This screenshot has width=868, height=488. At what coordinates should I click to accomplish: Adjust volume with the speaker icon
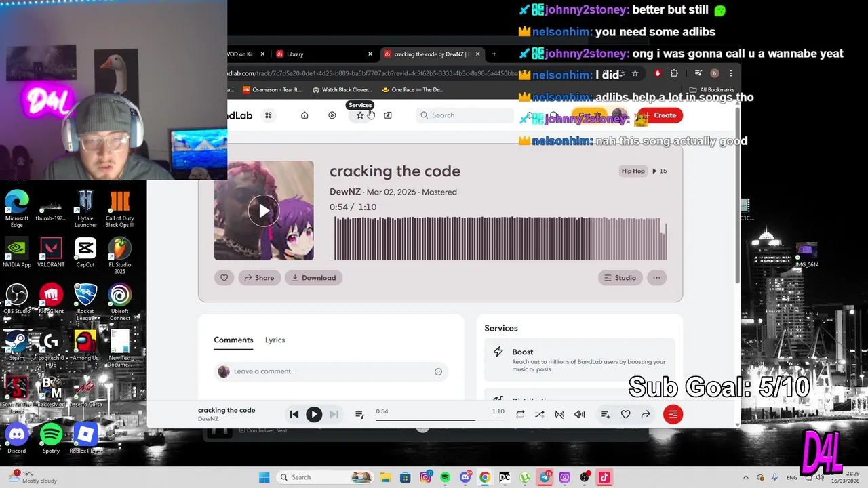pos(580,414)
